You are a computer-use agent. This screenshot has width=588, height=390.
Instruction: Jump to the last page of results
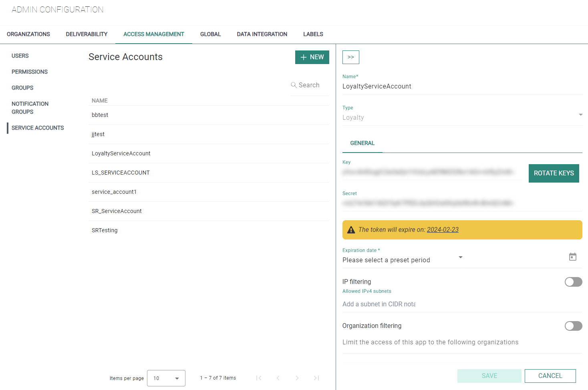point(316,378)
